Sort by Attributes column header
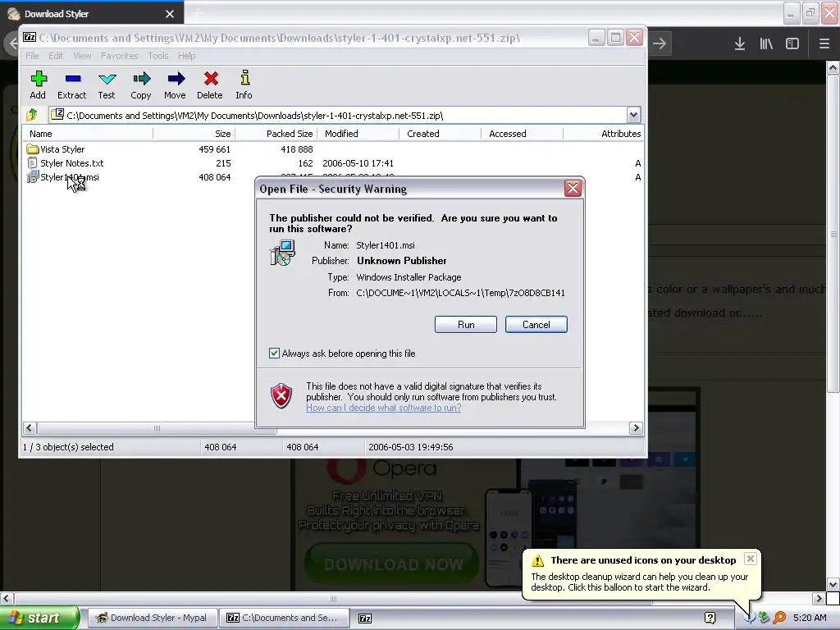The image size is (840, 630). point(603,134)
